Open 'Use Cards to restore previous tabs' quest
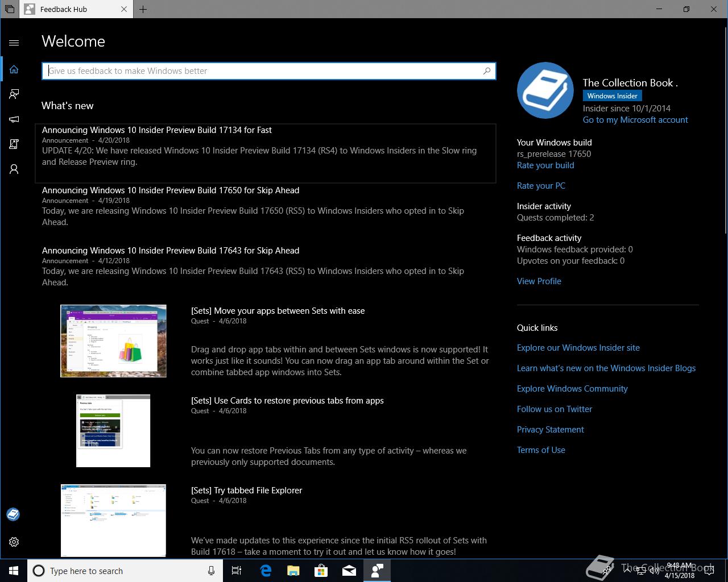The image size is (728, 582). point(287,401)
